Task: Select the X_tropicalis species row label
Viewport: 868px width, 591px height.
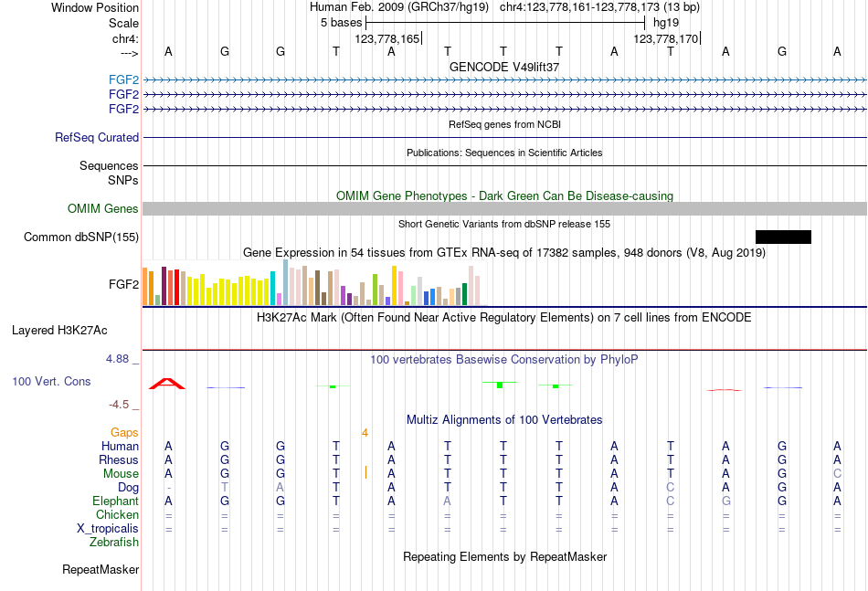Action: click(108, 529)
